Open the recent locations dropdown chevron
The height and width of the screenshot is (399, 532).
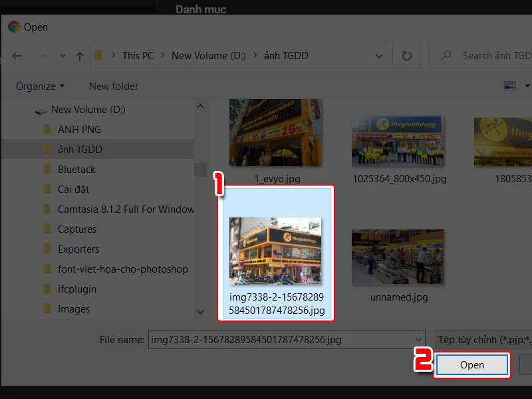pyautogui.click(x=63, y=56)
